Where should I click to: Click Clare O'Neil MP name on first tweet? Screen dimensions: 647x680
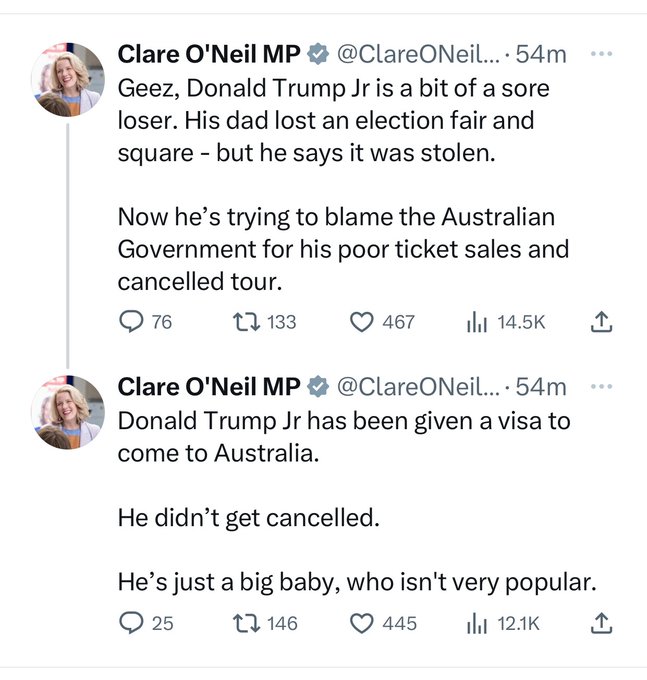(x=209, y=53)
